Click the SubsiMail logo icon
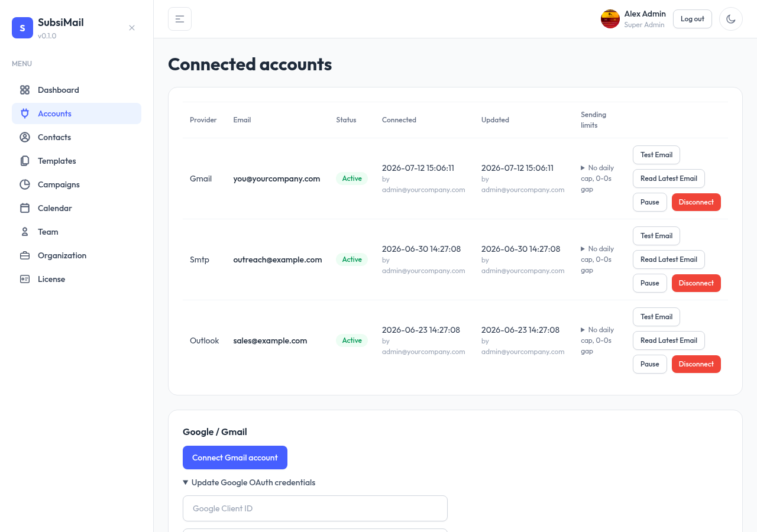Screen dimensions: 757x532 pos(22,28)
